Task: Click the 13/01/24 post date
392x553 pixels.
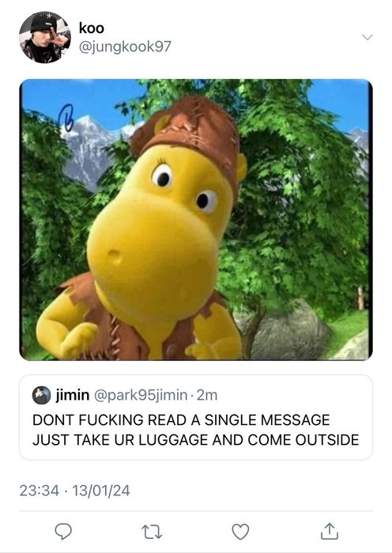Action: click(x=101, y=491)
